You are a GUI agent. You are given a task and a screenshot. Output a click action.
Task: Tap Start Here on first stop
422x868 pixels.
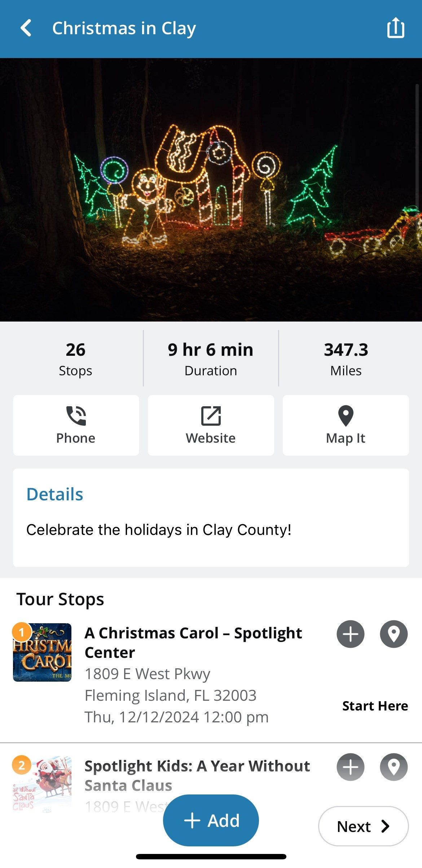click(x=375, y=706)
